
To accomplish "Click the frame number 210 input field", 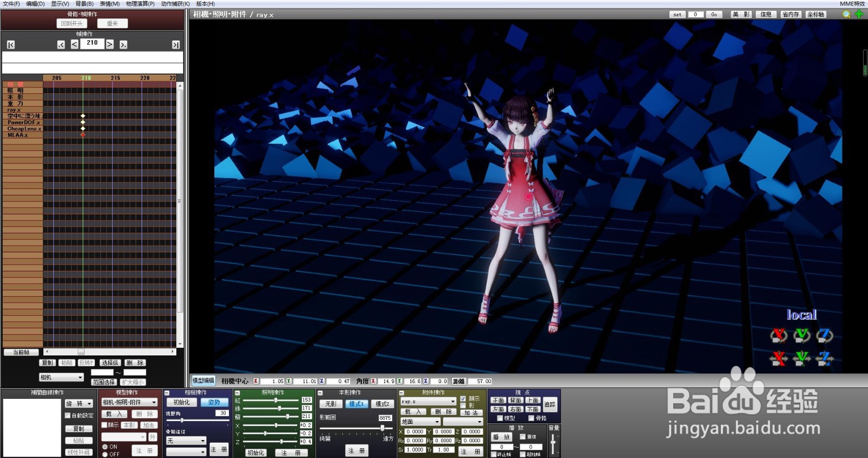I will point(92,43).
